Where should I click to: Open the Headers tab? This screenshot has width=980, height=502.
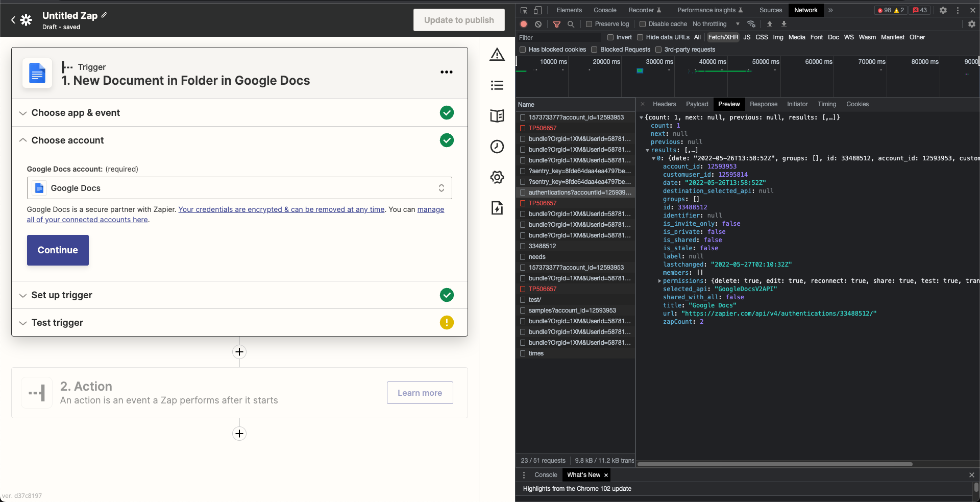tap(665, 104)
